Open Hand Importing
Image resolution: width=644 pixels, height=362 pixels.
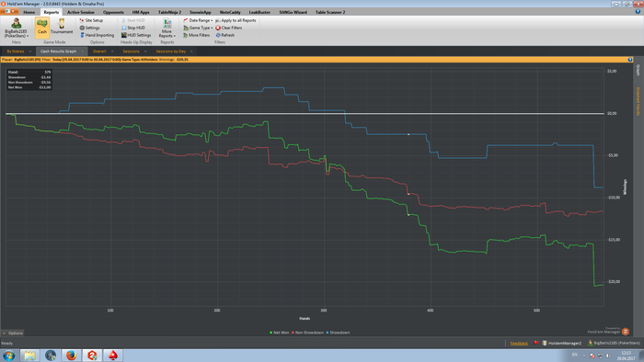[97, 35]
